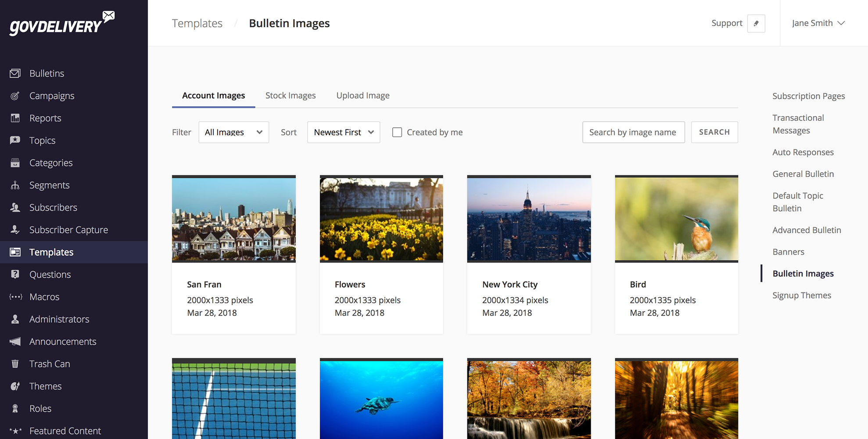Image resolution: width=868 pixels, height=439 pixels.
Task: Open the Newest First sort dropdown
Action: point(343,132)
